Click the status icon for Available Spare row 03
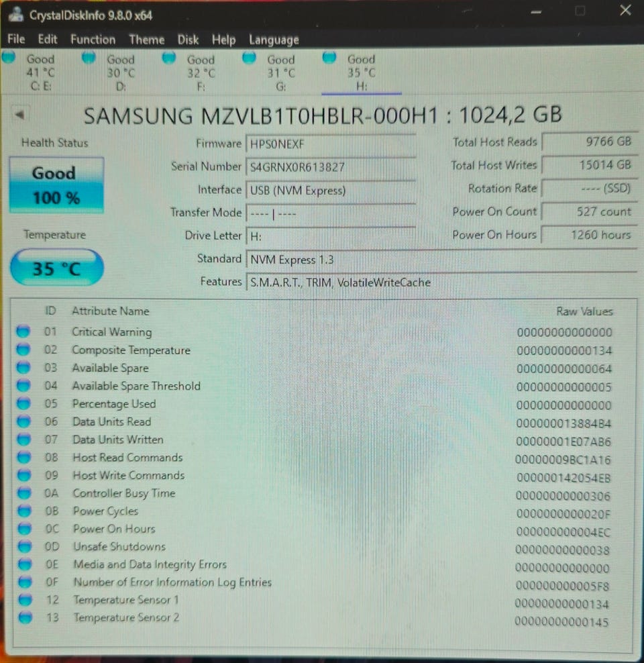Viewport: 644px width, 663px height. pyautogui.click(x=23, y=368)
